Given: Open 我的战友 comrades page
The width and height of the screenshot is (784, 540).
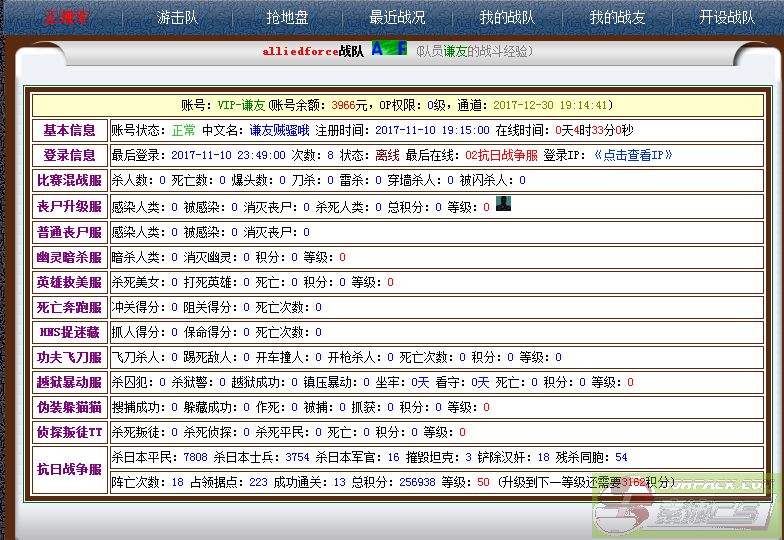Looking at the screenshot, I should pos(617,17).
